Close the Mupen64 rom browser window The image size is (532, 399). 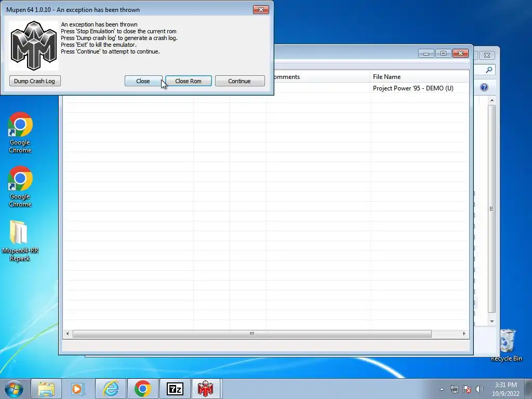pyautogui.click(x=460, y=54)
